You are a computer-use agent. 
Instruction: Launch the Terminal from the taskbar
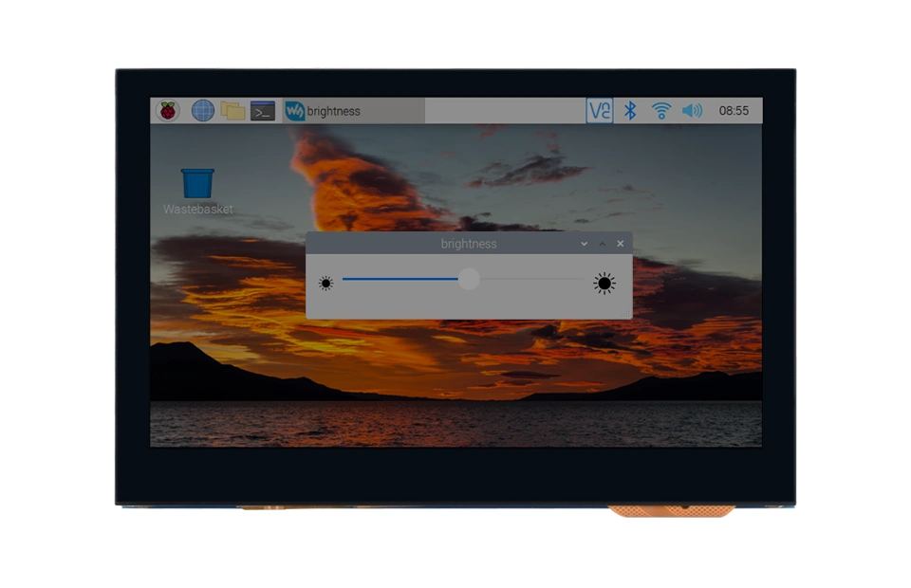263,111
